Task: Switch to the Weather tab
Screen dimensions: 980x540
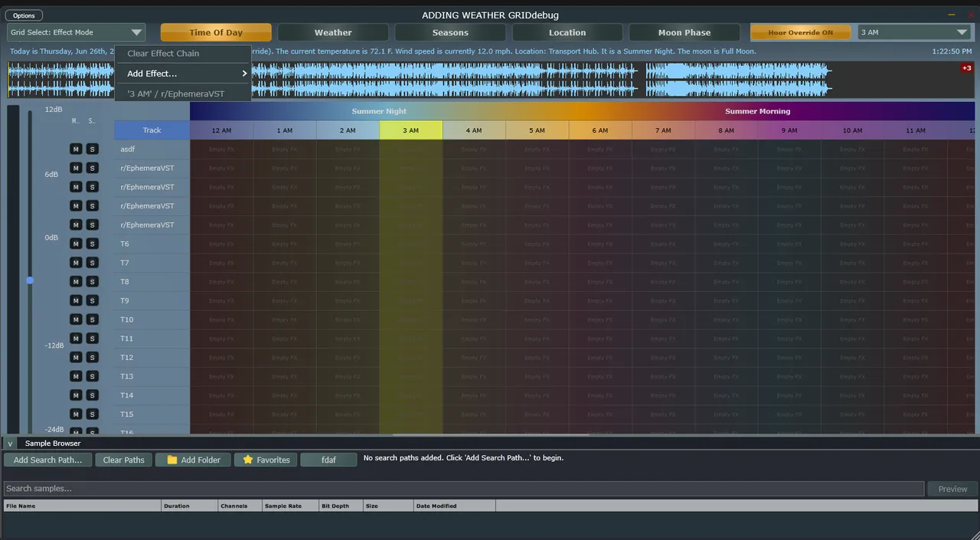Action: pyautogui.click(x=333, y=32)
